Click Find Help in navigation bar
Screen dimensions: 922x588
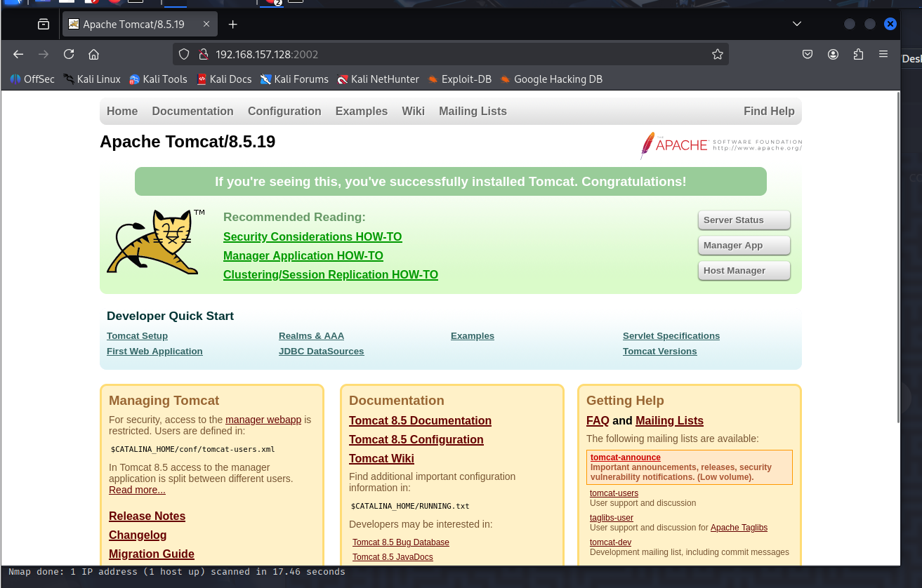[769, 111]
